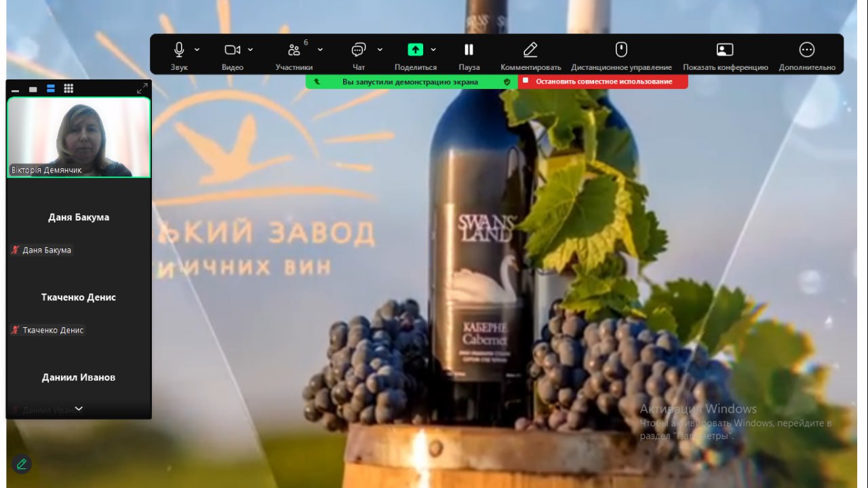Select the blue vertical strip view icon
The image size is (868, 488).
coord(51,89)
